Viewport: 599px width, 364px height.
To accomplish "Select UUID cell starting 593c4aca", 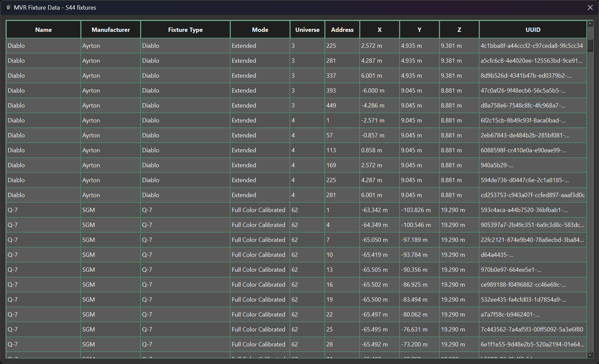I will 533,210.
